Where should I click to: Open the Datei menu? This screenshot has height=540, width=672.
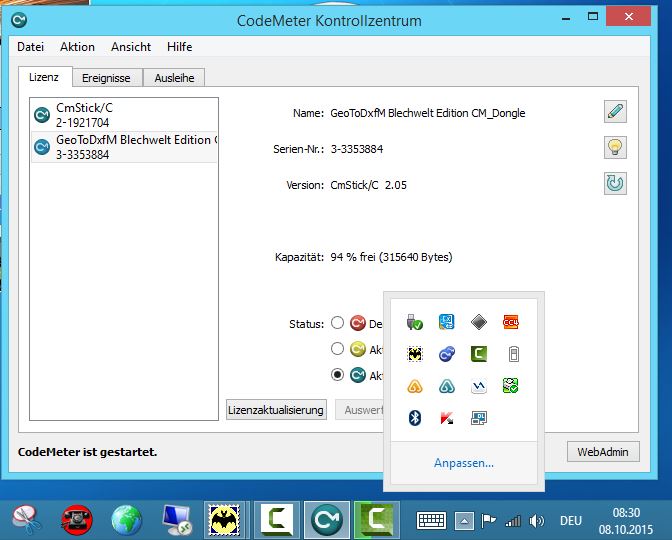(31, 47)
